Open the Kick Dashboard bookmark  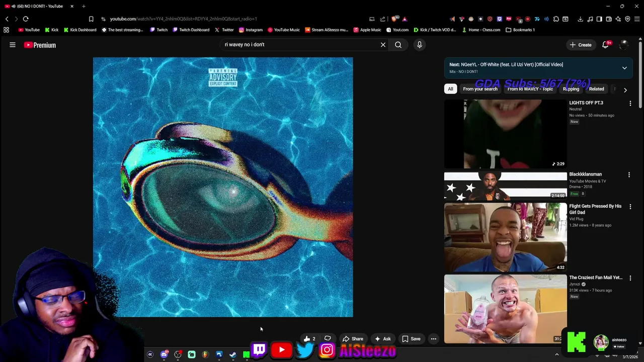pyautogui.click(x=80, y=30)
